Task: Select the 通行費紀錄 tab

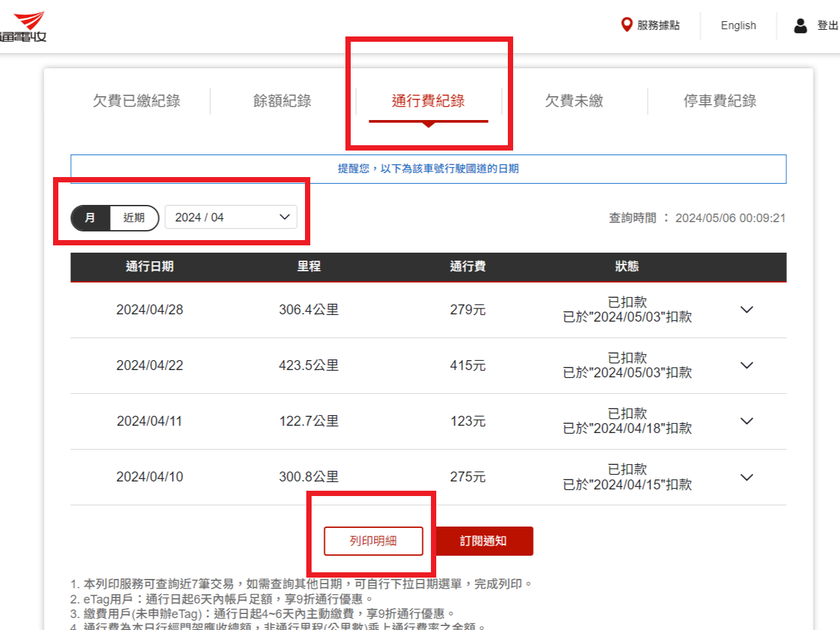Action: pyautogui.click(x=428, y=101)
